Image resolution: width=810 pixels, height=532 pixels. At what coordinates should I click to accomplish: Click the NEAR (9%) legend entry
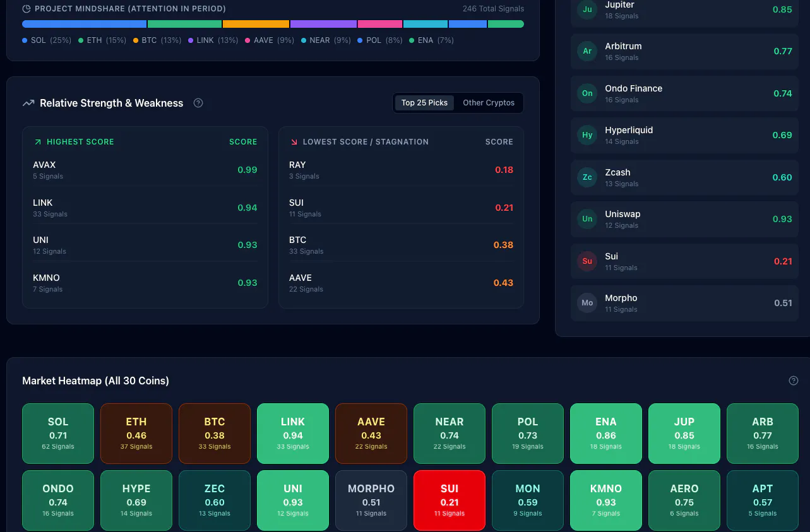click(x=326, y=40)
